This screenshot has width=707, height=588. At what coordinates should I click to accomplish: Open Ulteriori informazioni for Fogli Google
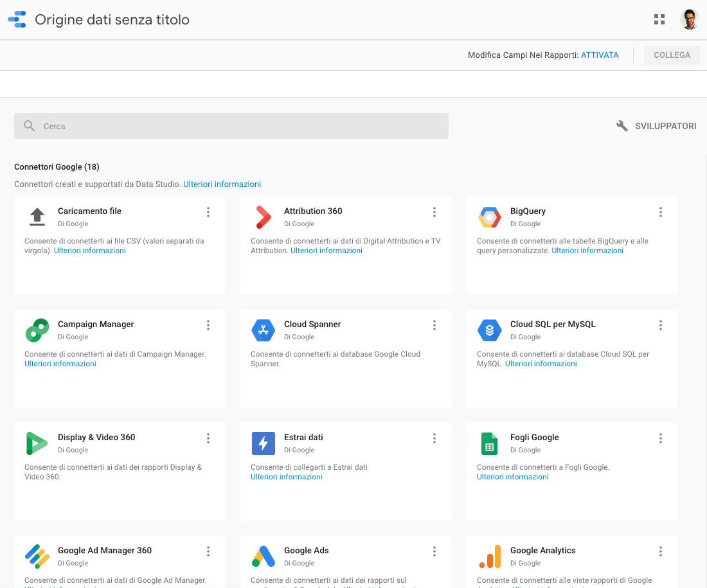[513, 477]
